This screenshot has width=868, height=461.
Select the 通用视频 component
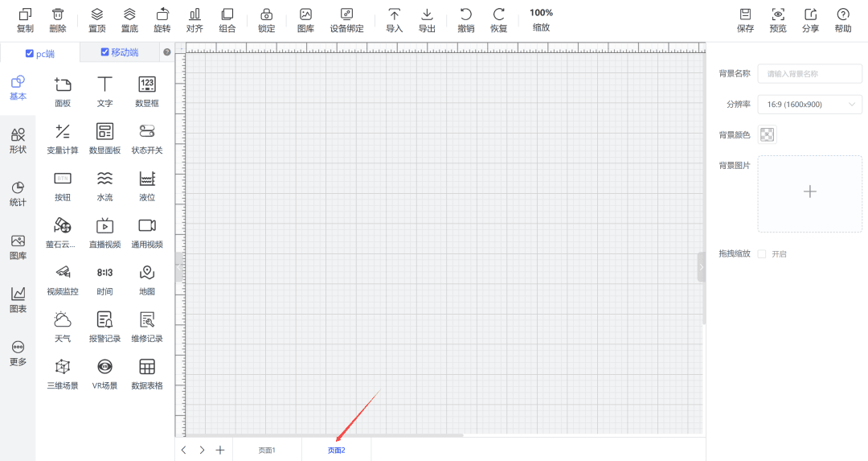(147, 233)
